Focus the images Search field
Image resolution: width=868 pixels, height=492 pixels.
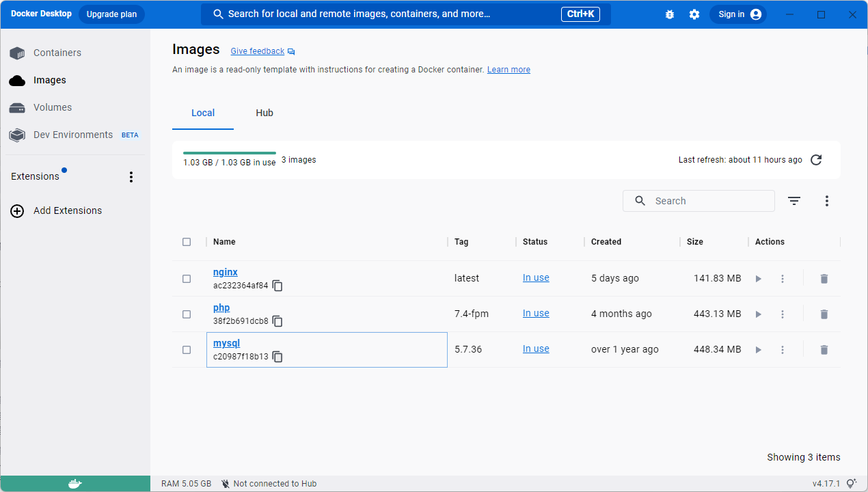699,201
